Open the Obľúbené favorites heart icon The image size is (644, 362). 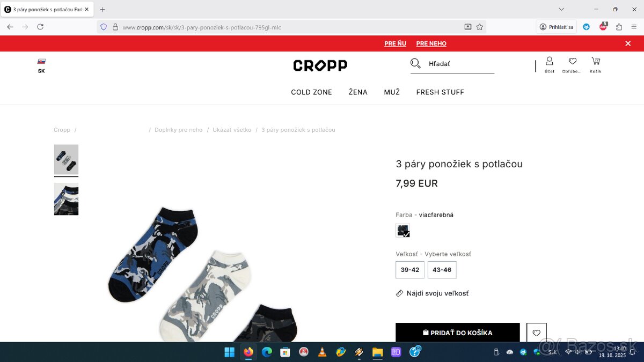[572, 64]
